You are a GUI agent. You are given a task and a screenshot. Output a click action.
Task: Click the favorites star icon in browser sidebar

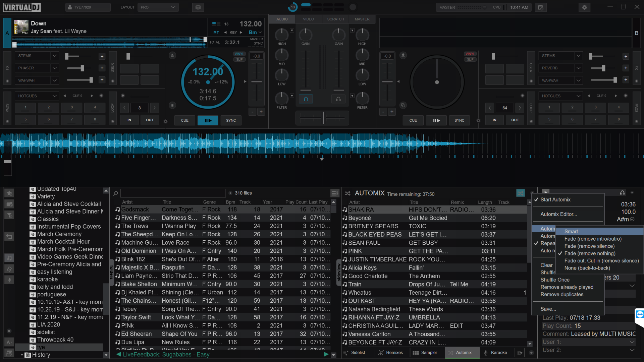coord(9,193)
